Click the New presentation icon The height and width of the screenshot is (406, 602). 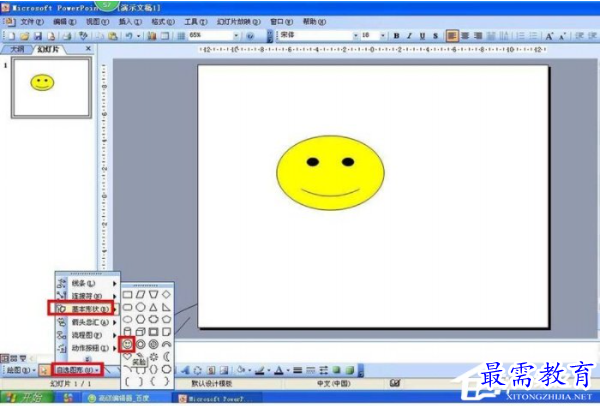coord(12,36)
